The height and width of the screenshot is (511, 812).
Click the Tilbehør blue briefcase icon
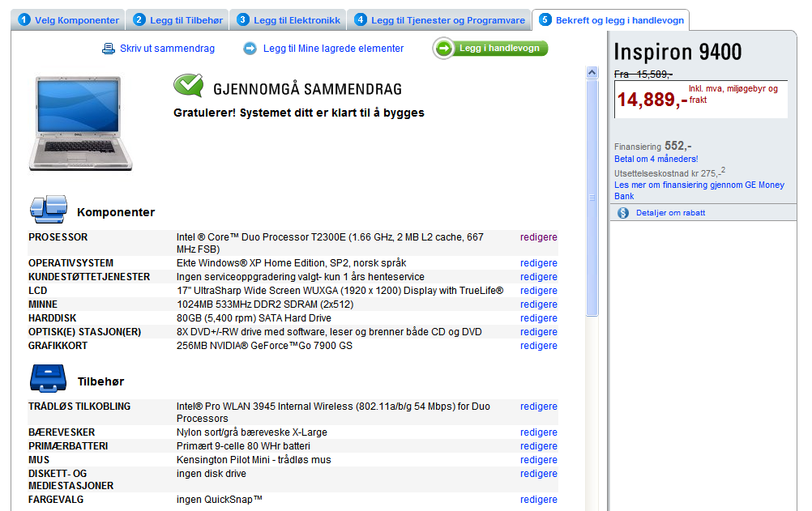coord(48,378)
